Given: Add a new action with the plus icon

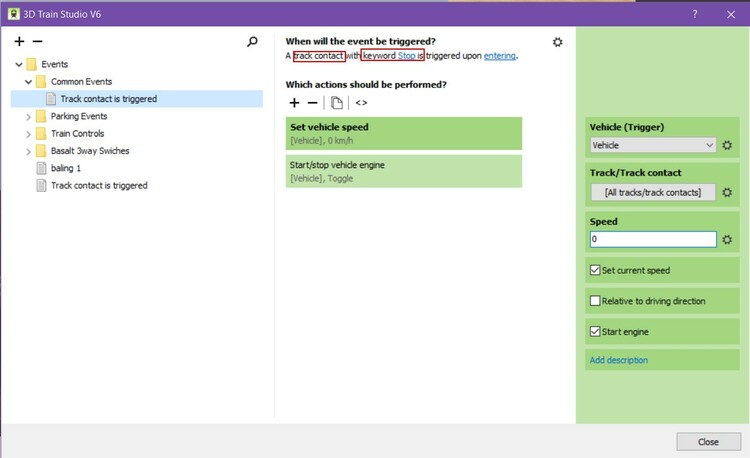Looking at the screenshot, I should click(x=294, y=103).
